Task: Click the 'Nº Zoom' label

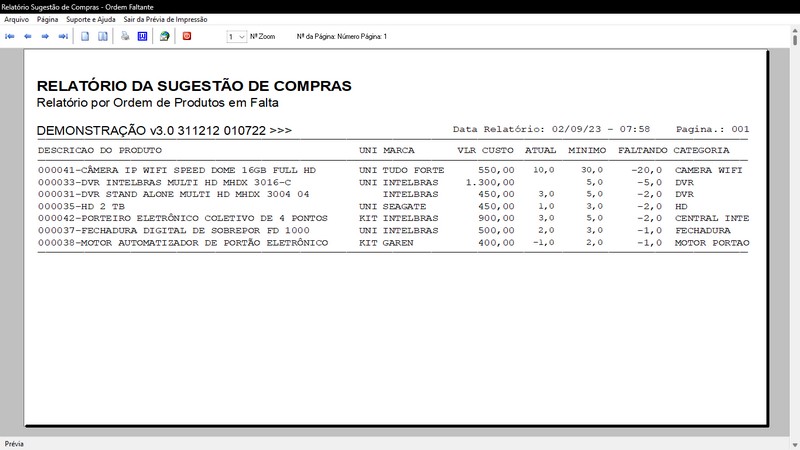Action: point(262,36)
